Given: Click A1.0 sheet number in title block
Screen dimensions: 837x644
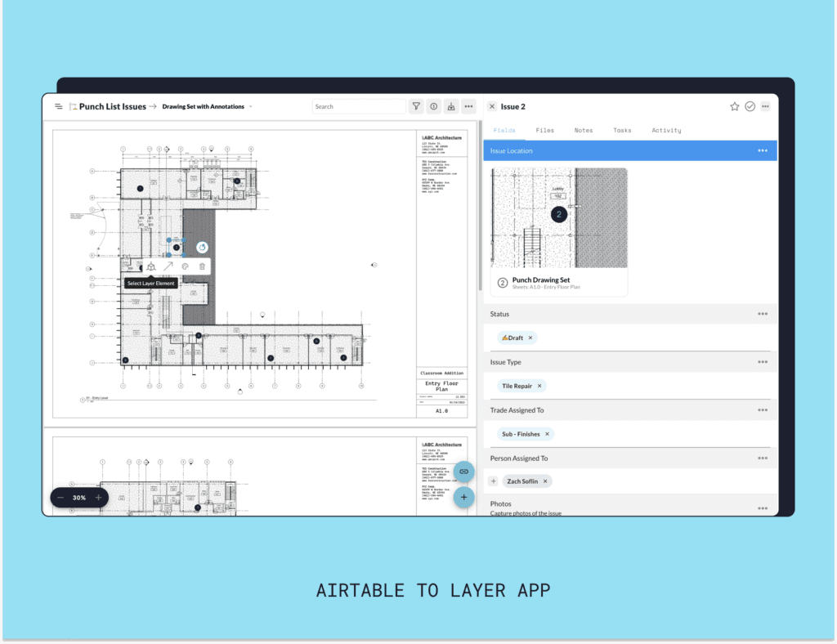Looking at the screenshot, I should (442, 411).
